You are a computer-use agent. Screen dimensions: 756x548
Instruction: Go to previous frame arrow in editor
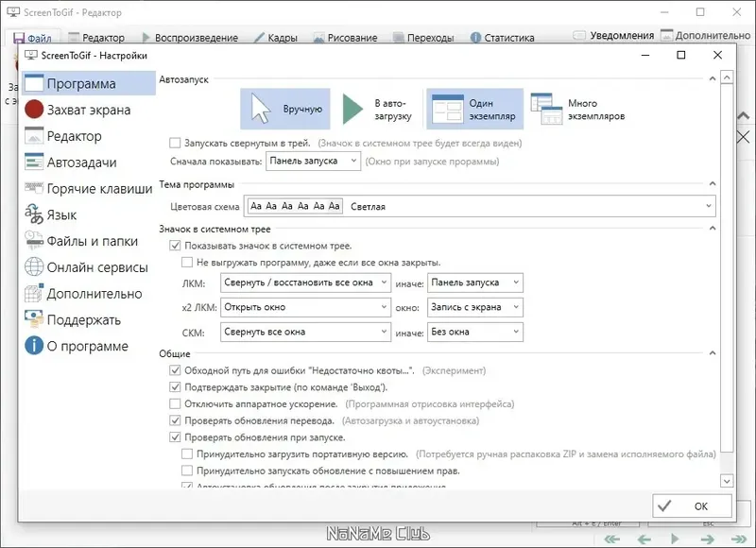tap(644, 539)
